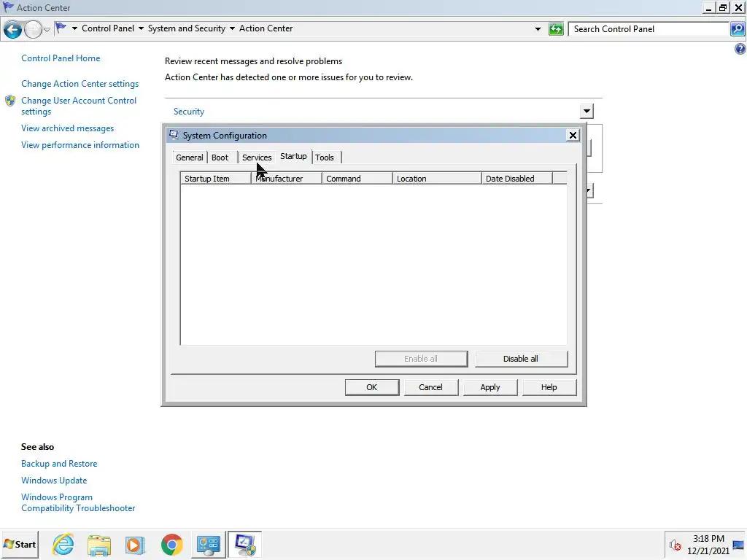Screen dimensions: 747x560
Task: Open the Security section heading
Action: (189, 112)
